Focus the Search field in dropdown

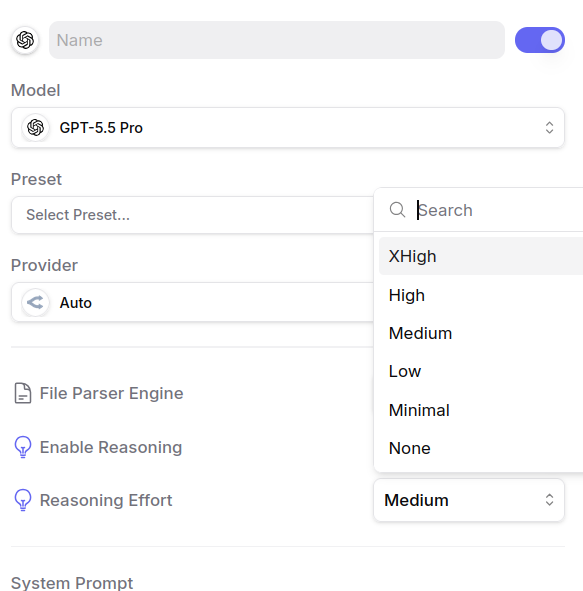point(499,210)
